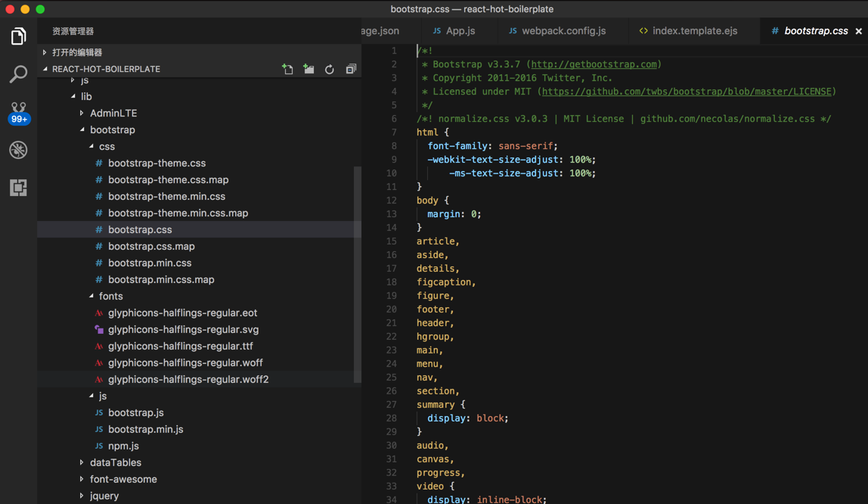Open the Extensions view icon
868x504 pixels.
coord(18,188)
